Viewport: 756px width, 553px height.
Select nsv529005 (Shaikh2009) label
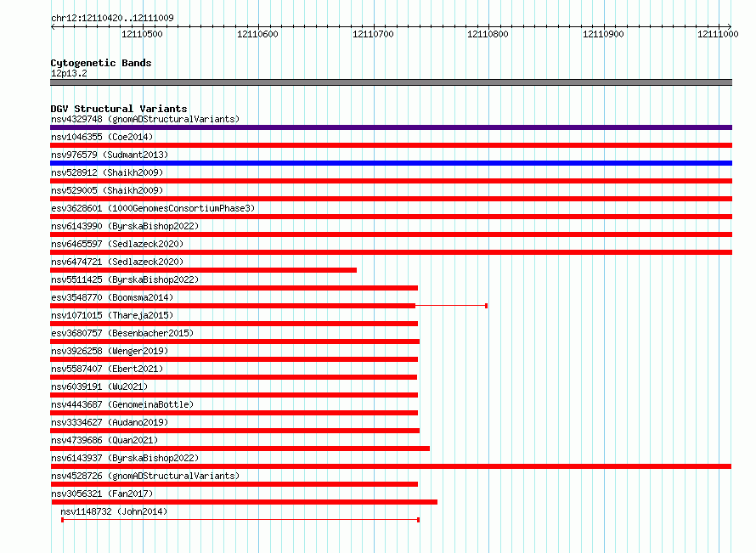107,190
